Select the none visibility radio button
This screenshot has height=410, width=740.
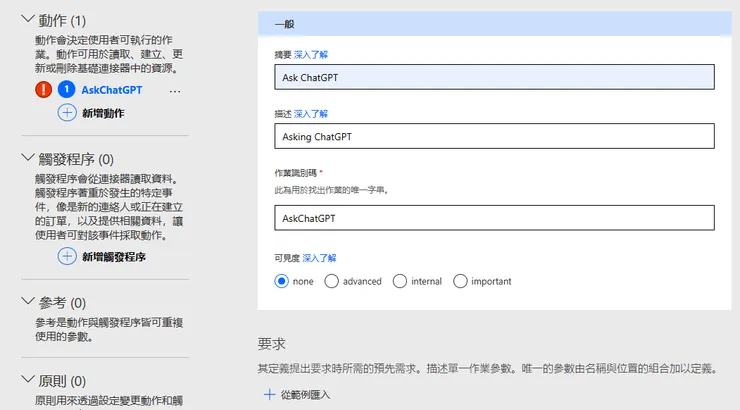click(281, 281)
